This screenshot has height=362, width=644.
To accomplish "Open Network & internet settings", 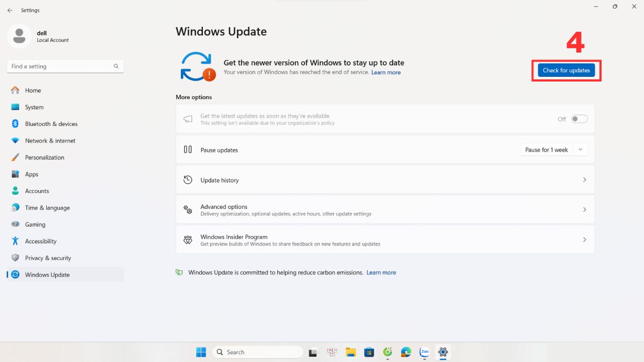I will tap(50, 141).
